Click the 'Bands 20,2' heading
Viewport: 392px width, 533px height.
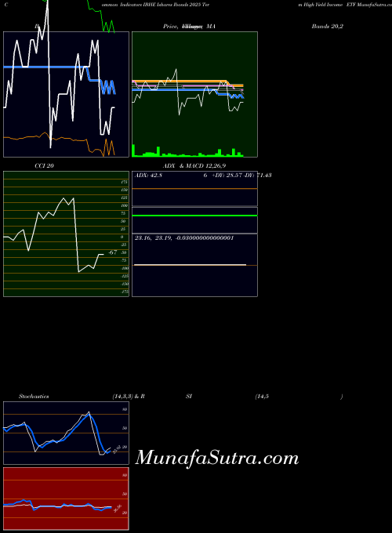(328, 26)
